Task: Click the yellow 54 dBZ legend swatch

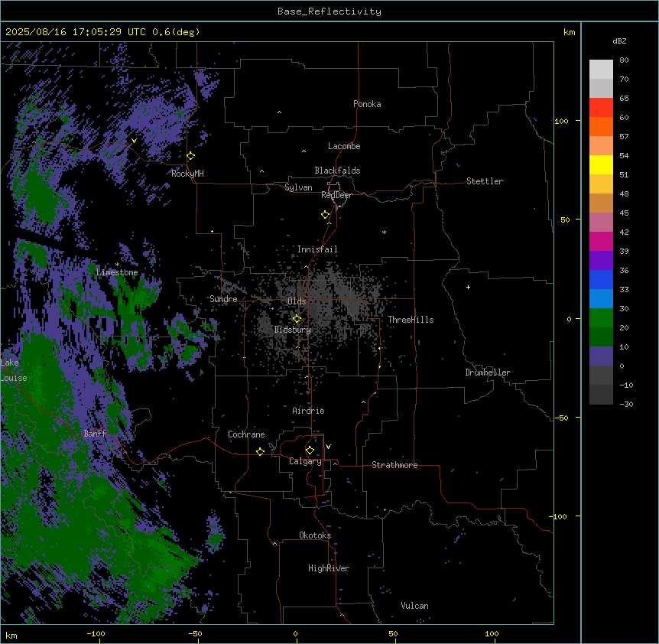Action: [x=601, y=164]
